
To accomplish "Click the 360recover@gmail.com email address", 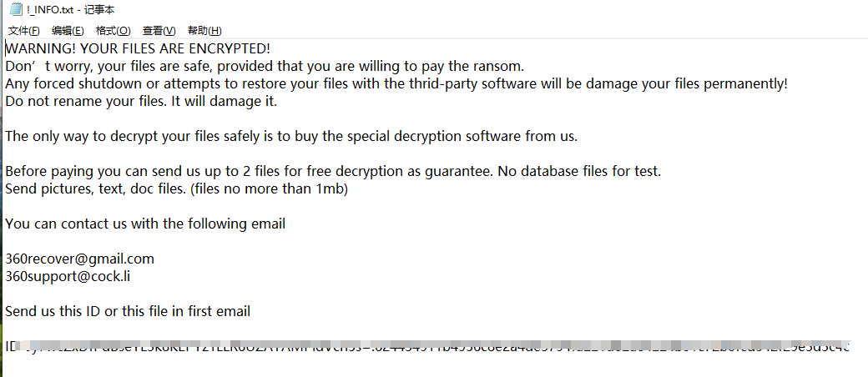I will pyautogui.click(x=79, y=259).
